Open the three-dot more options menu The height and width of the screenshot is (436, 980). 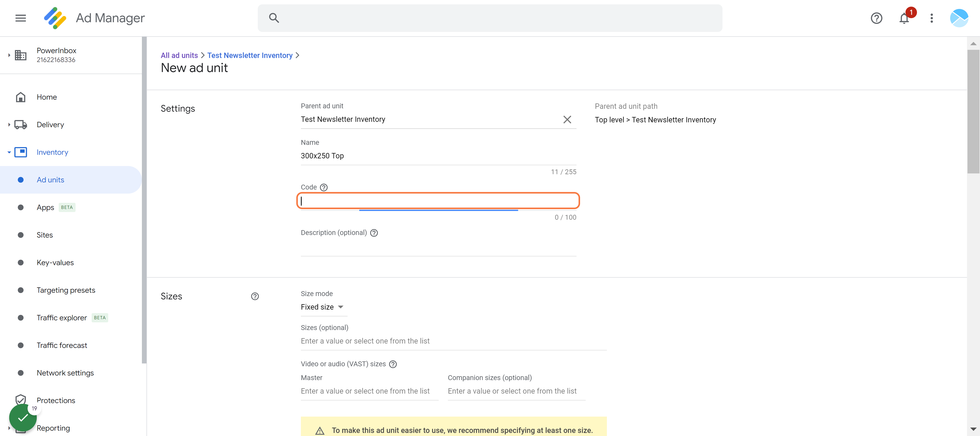pos(931,18)
